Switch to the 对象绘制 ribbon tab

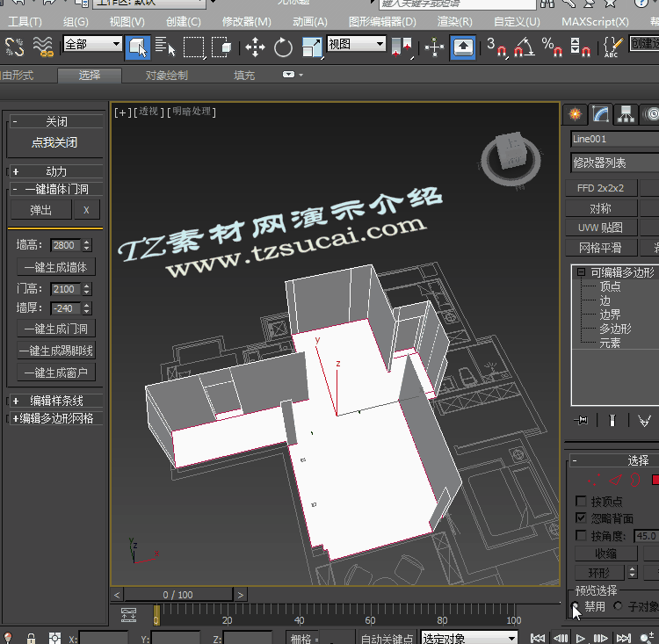pos(166,76)
